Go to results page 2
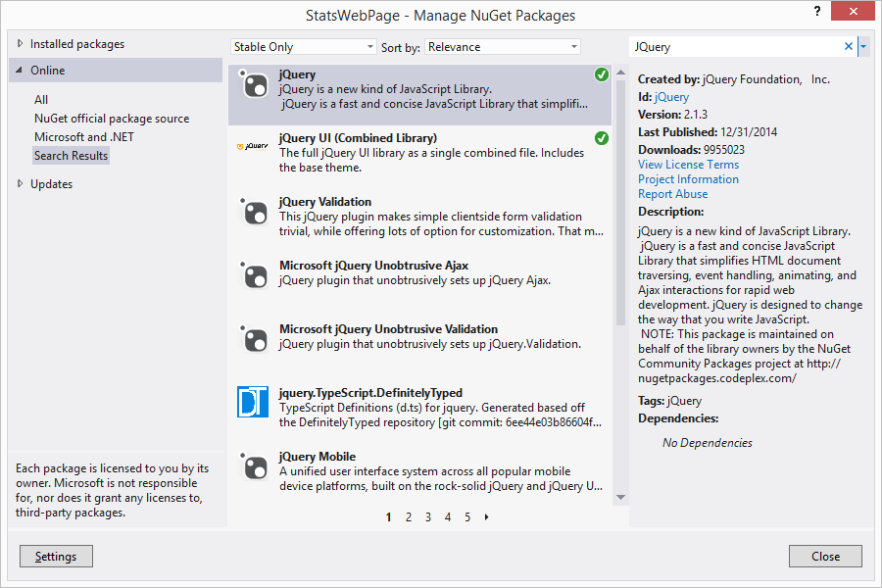The image size is (882, 588). tap(409, 517)
